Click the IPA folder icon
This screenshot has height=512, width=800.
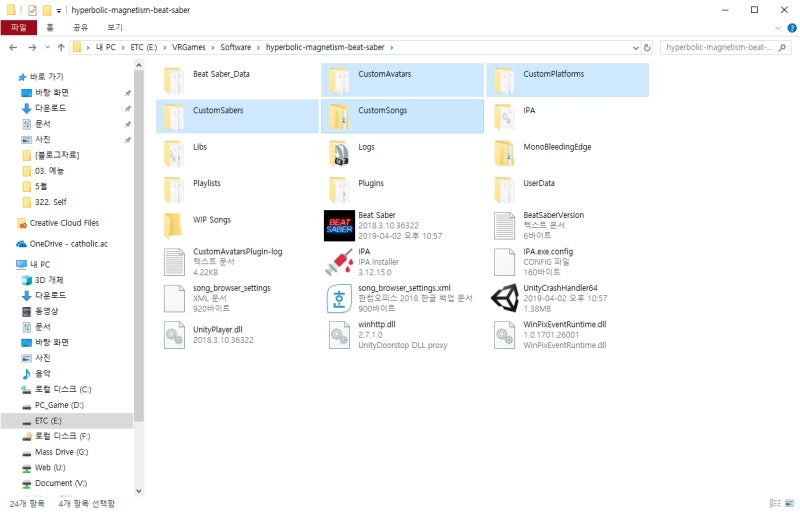504,117
